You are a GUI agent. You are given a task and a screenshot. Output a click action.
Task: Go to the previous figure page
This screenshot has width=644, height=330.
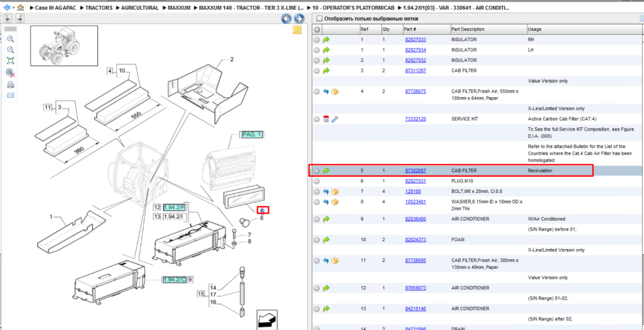[x=287, y=19]
